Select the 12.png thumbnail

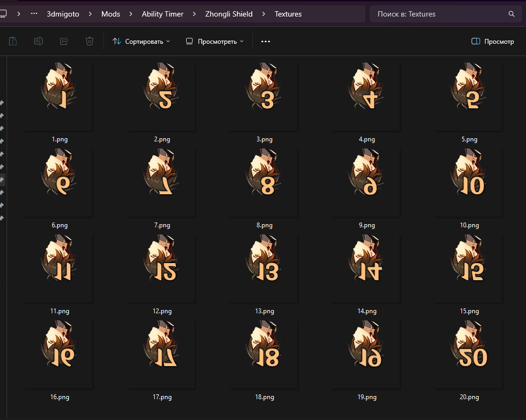(x=161, y=268)
